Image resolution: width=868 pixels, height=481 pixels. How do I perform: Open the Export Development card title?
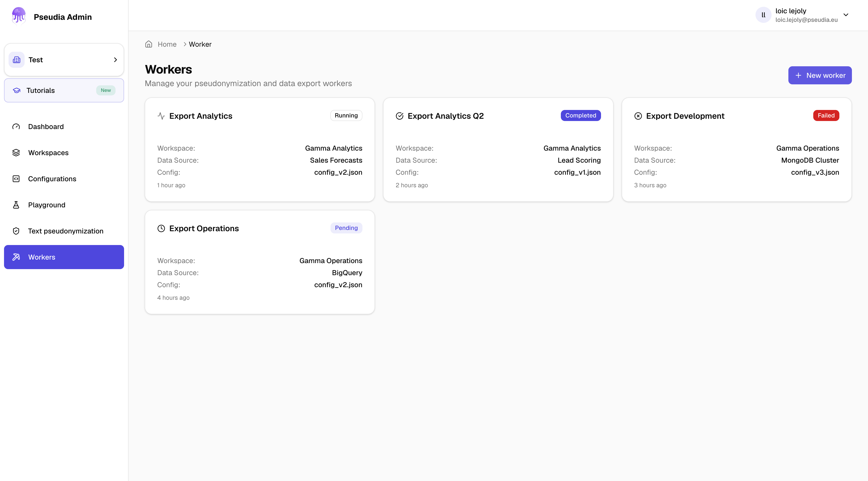pyautogui.click(x=685, y=116)
